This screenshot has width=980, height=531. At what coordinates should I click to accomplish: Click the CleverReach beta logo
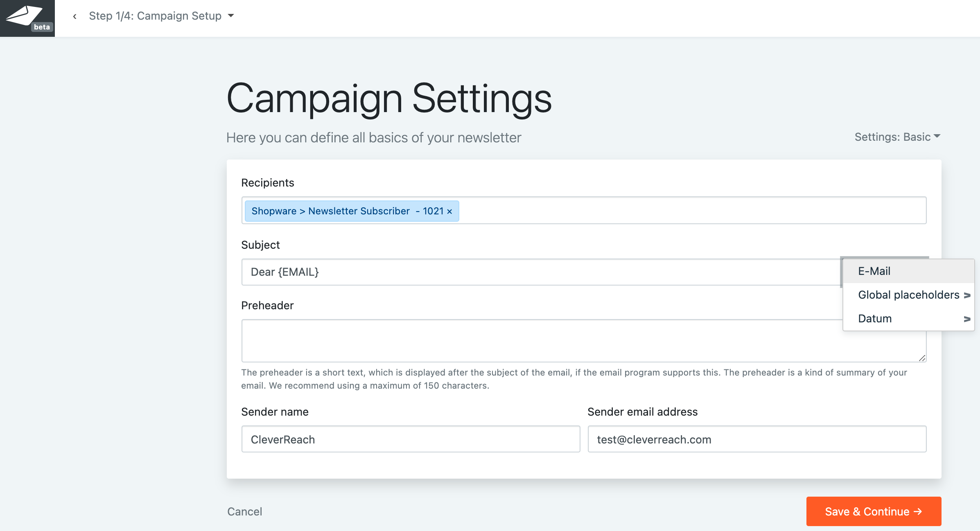pyautogui.click(x=27, y=18)
